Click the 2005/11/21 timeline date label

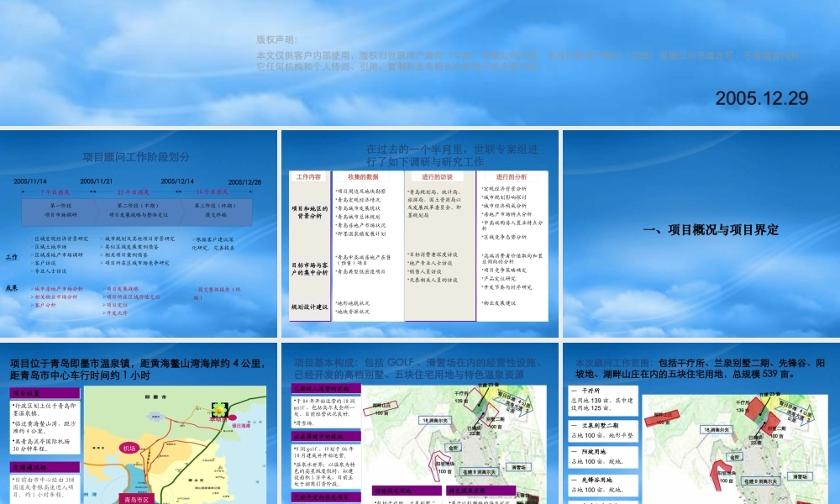coord(97,182)
